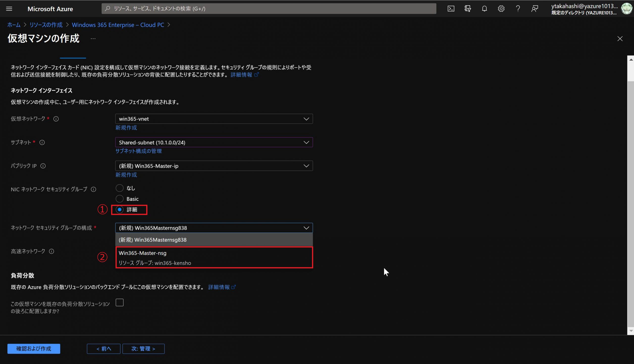Select the Basic radio button
The width and height of the screenshot is (634, 364).
[120, 199]
